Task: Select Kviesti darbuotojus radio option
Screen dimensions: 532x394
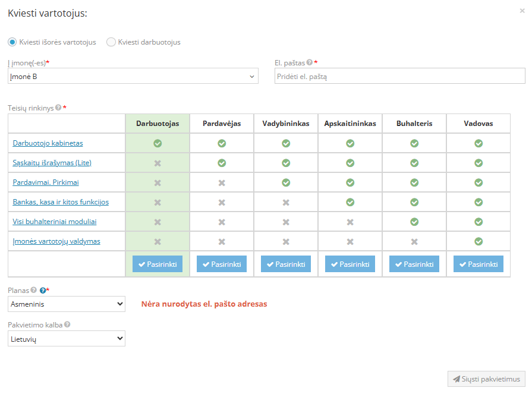Action: (111, 42)
